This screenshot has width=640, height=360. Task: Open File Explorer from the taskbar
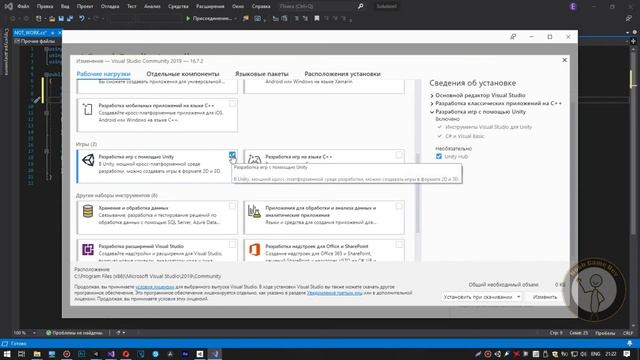37,354
